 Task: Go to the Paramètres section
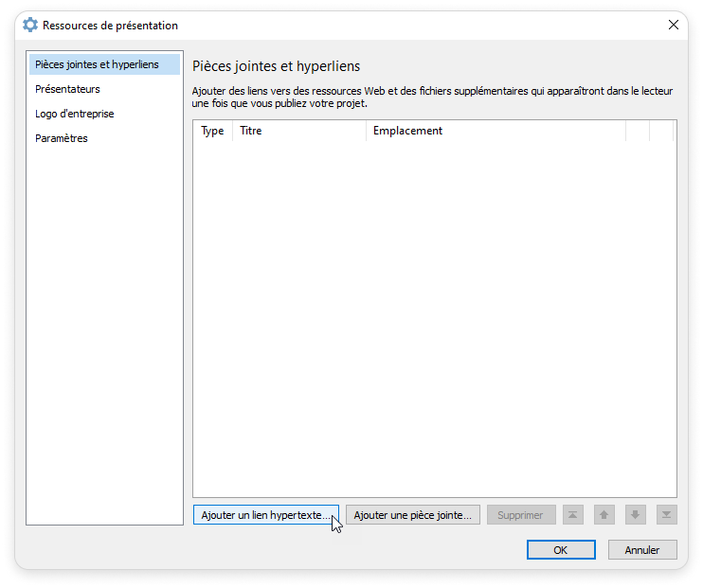(x=62, y=138)
